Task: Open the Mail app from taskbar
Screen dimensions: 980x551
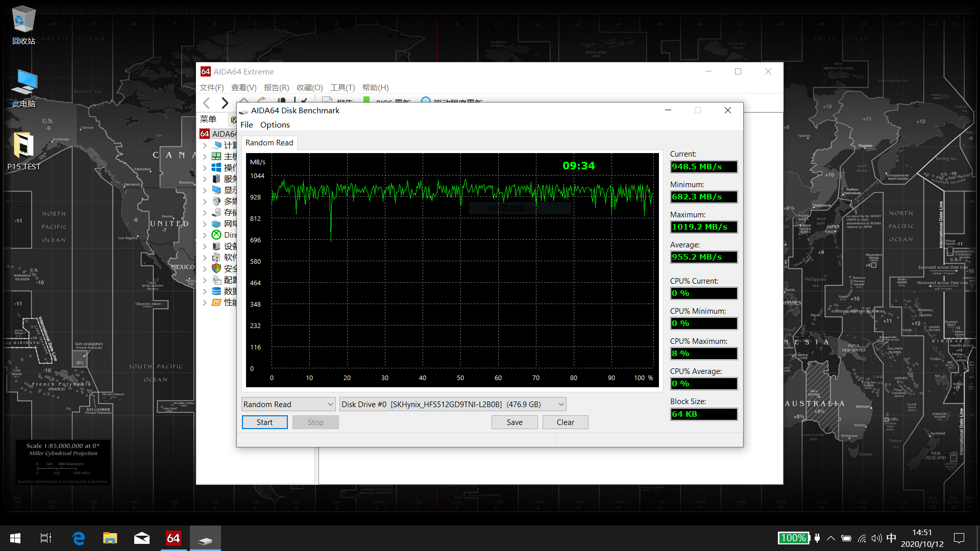Action: click(x=142, y=538)
